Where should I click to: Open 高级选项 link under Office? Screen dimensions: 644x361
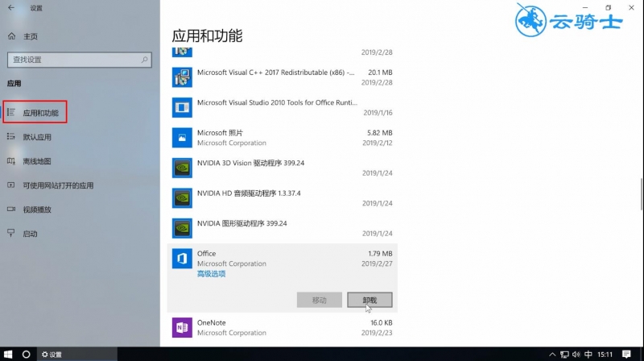tap(211, 274)
